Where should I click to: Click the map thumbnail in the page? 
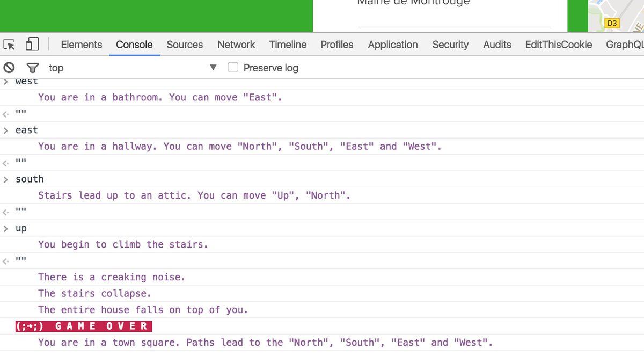pyautogui.click(x=617, y=13)
